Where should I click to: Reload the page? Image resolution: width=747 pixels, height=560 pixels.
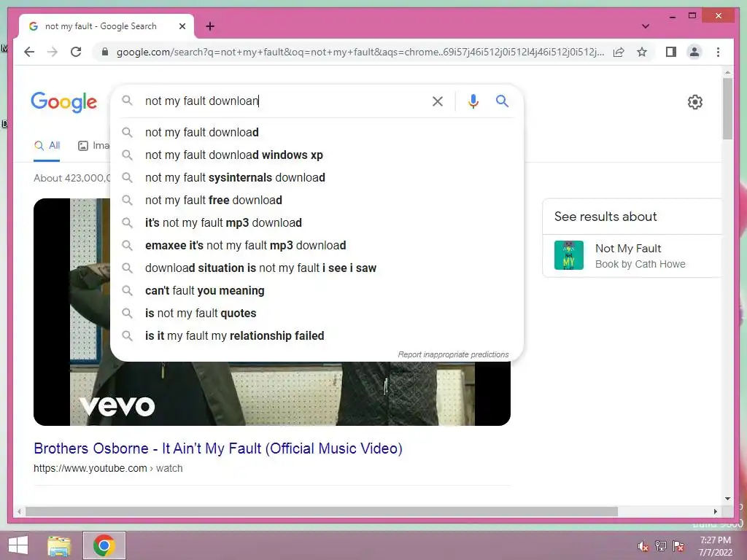[76, 52]
